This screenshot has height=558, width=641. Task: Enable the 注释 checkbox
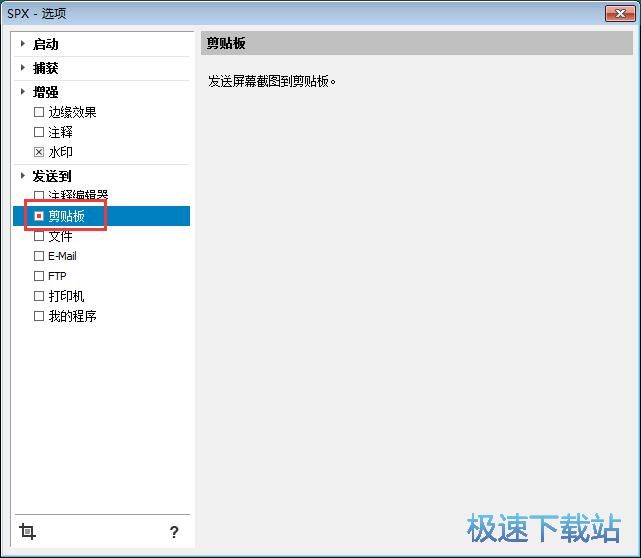[39, 132]
